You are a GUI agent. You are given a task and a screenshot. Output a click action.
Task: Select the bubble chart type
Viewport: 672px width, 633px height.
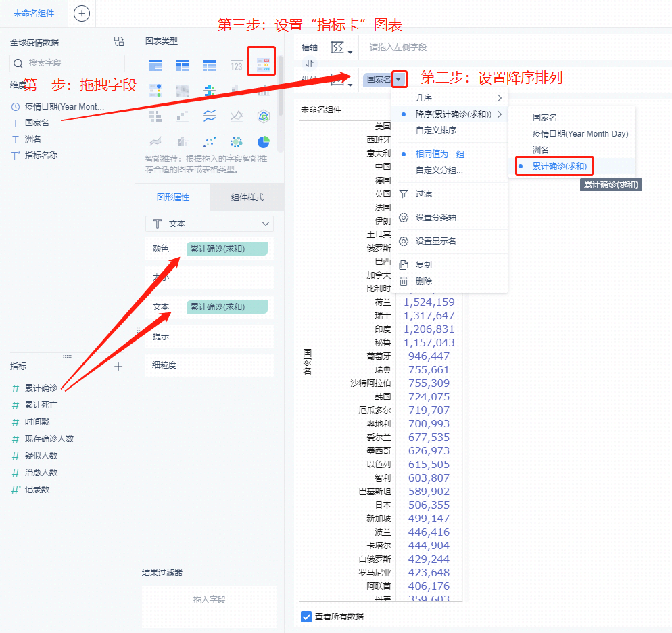[x=235, y=141]
